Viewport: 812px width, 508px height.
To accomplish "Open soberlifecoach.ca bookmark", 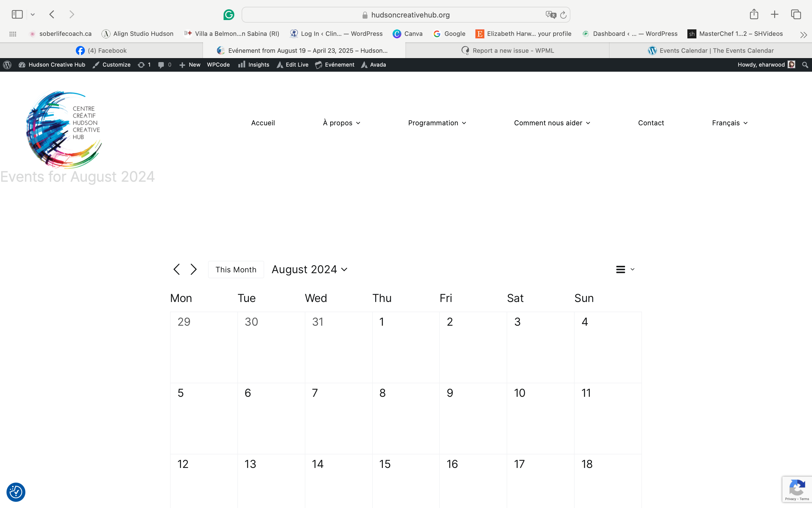I will point(60,34).
